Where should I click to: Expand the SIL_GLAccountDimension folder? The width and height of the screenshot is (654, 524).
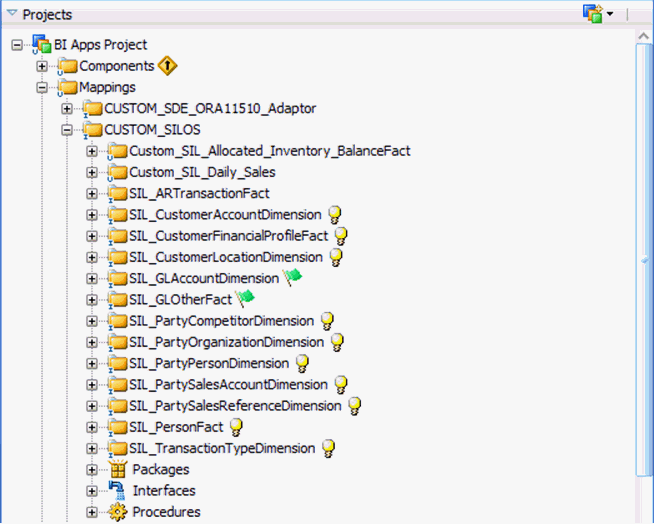click(92, 279)
